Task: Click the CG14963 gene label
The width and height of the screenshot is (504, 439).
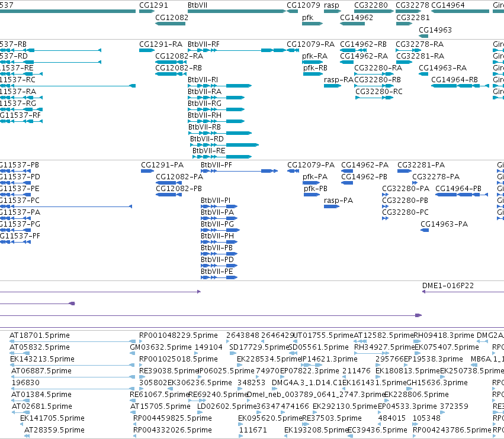Action: [435, 30]
